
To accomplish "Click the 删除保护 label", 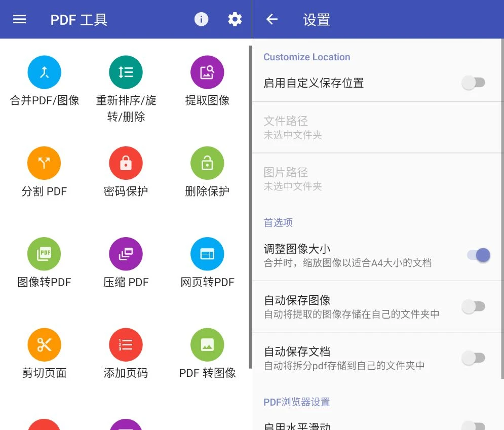I will (x=207, y=191).
